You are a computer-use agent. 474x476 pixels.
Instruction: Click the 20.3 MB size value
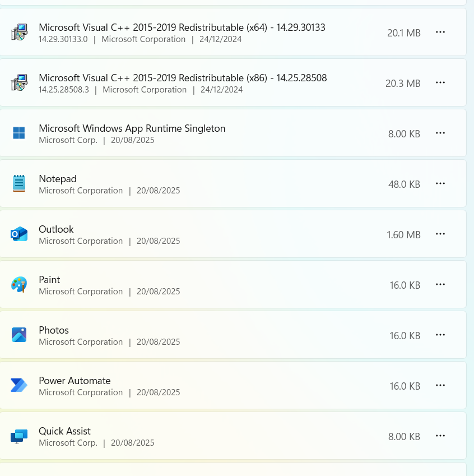[403, 83]
